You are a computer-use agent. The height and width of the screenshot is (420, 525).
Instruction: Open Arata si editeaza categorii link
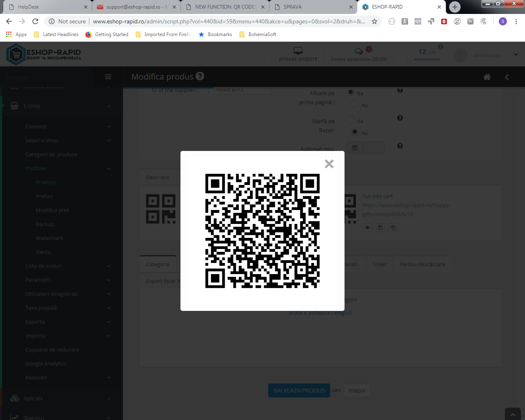(320, 313)
